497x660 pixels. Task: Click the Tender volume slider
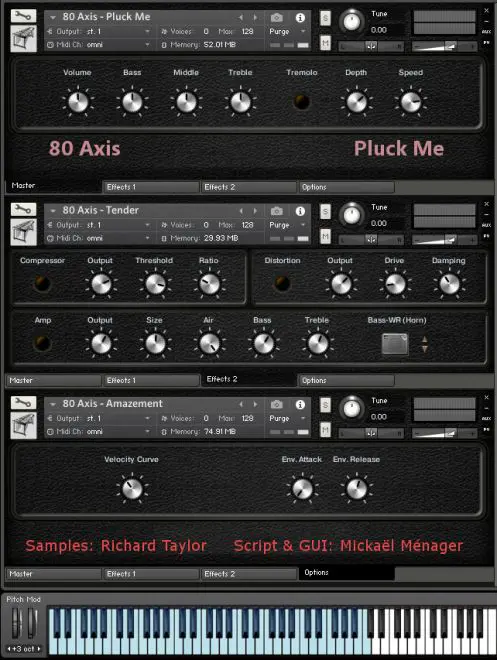click(444, 240)
